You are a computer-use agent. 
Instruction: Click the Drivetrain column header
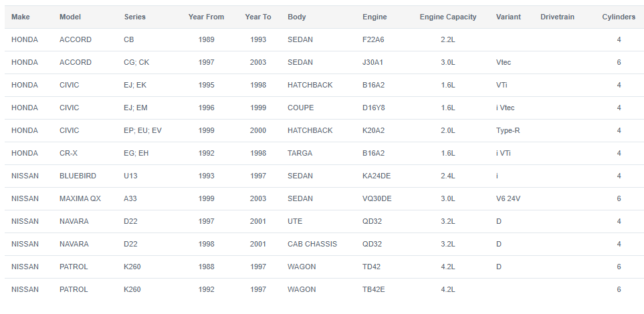pyautogui.click(x=557, y=17)
